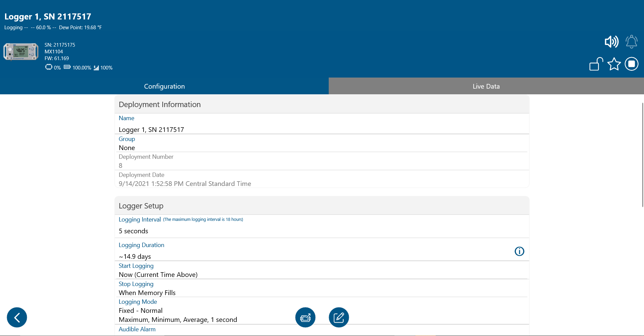Click the Name field Logger 1 text
This screenshot has height=336, width=644.
click(151, 130)
